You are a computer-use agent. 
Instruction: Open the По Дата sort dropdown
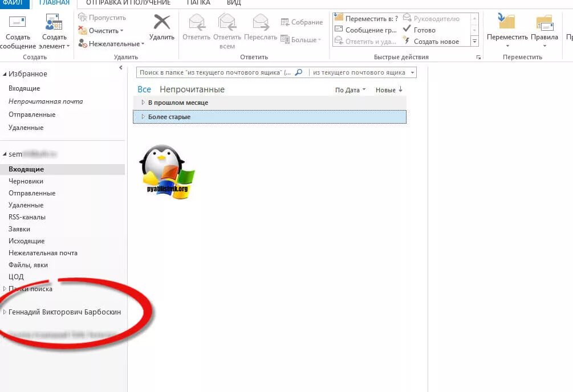350,90
